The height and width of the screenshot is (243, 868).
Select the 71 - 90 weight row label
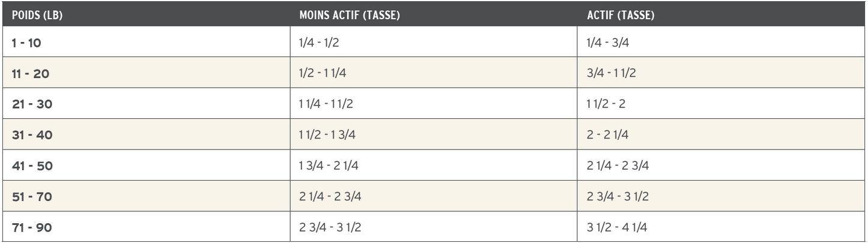32,227
